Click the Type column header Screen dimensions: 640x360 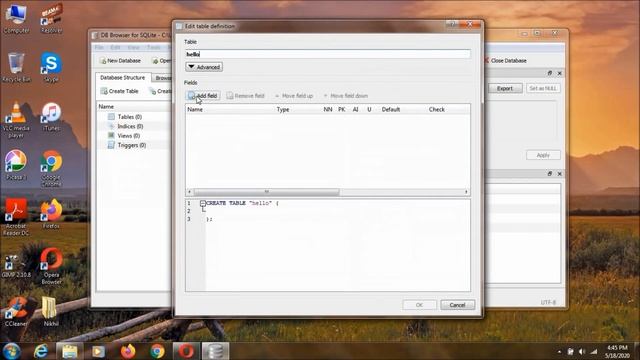[x=283, y=109]
